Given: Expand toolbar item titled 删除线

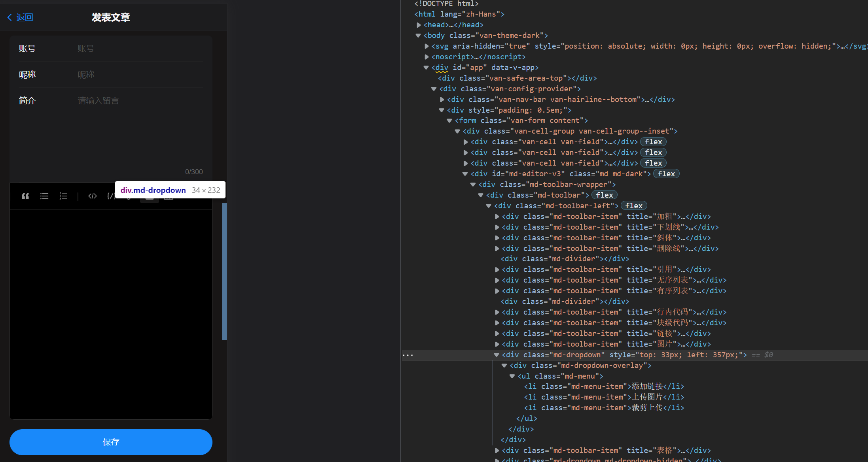Looking at the screenshot, I should pos(497,249).
